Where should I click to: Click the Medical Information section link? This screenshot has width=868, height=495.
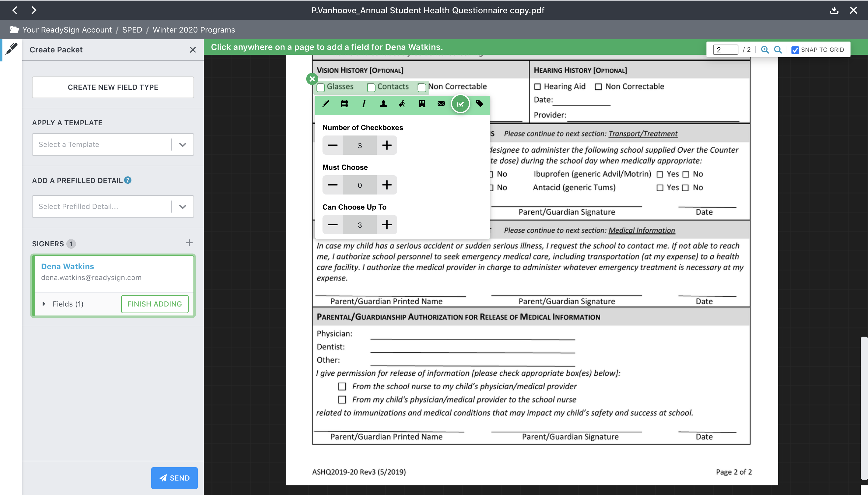point(641,230)
